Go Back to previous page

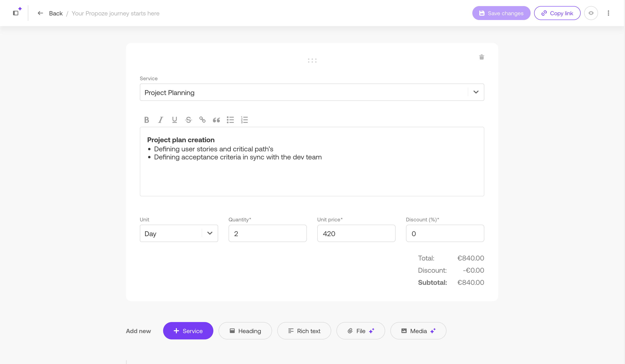tap(50, 13)
